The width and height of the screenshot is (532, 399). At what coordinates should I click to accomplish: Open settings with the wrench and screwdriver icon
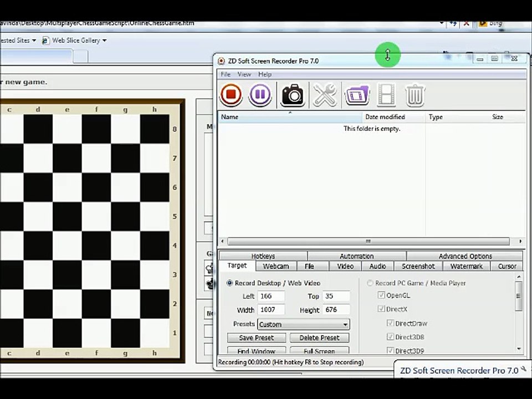tap(324, 95)
